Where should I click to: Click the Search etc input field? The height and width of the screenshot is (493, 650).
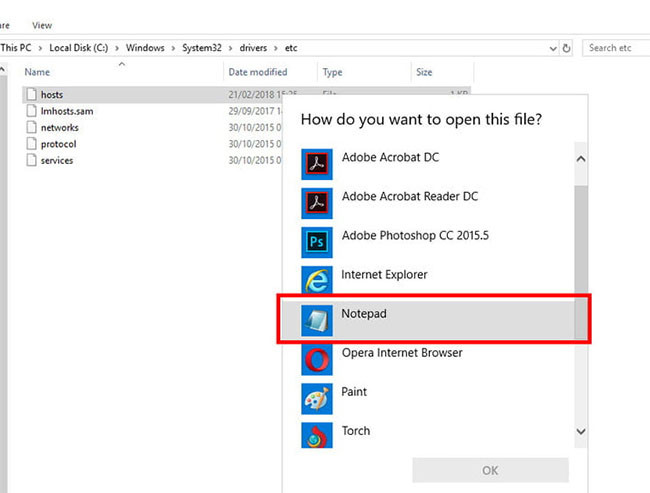click(615, 48)
